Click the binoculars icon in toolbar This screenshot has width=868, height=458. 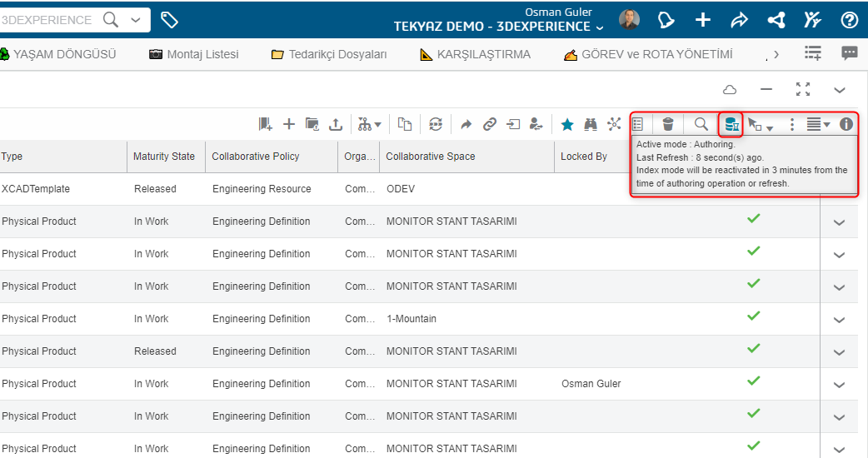(591, 124)
